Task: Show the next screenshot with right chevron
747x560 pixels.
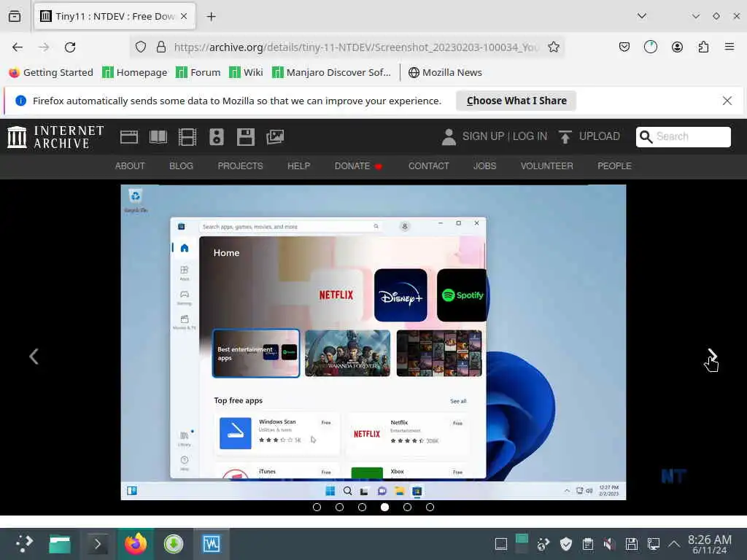Action: pyautogui.click(x=712, y=356)
